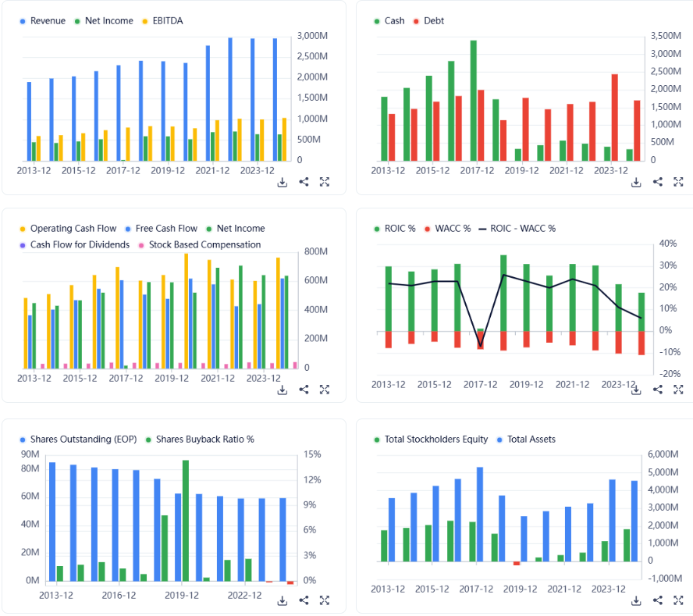Screen dimensions: 693x616
Task: Click the tallest red Debt bar
Action: pos(615,118)
